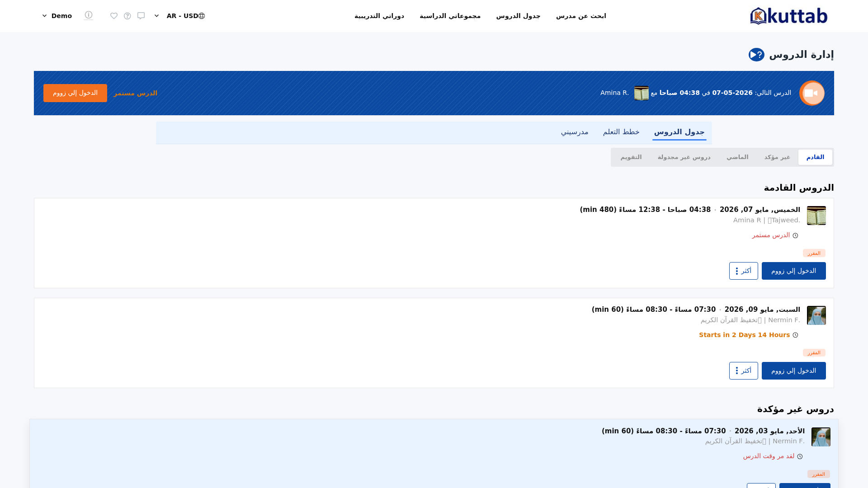Open favorites heart icon
Image resolution: width=868 pixels, height=488 pixels.
[x=114, y=16]
